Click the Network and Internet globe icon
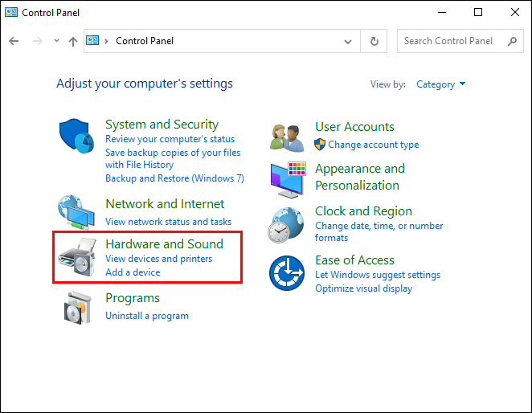The height and width of the screenshot is (413, 532). pyautogui.click(x=76, y=211)
